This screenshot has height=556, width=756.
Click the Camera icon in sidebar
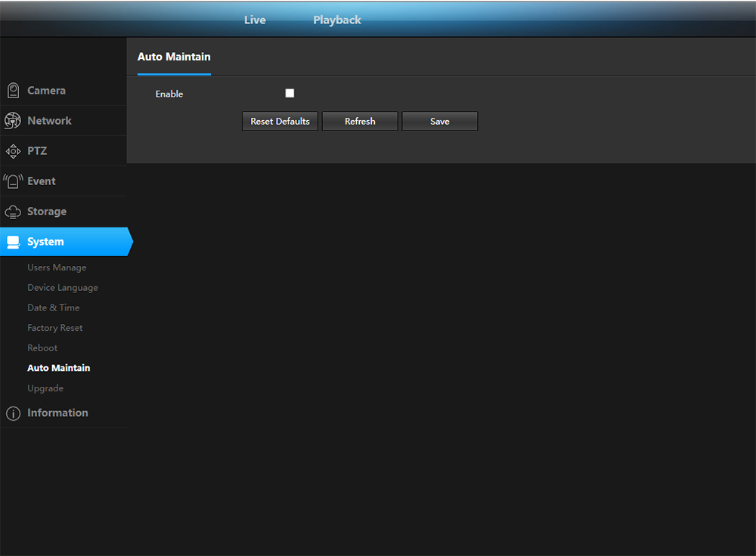pos(13,91)
